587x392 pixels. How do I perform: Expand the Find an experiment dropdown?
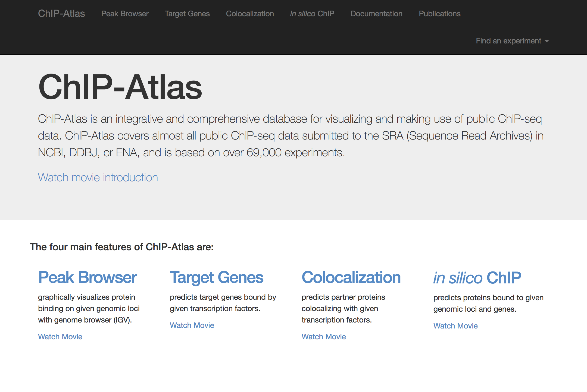tap(508, 41)
